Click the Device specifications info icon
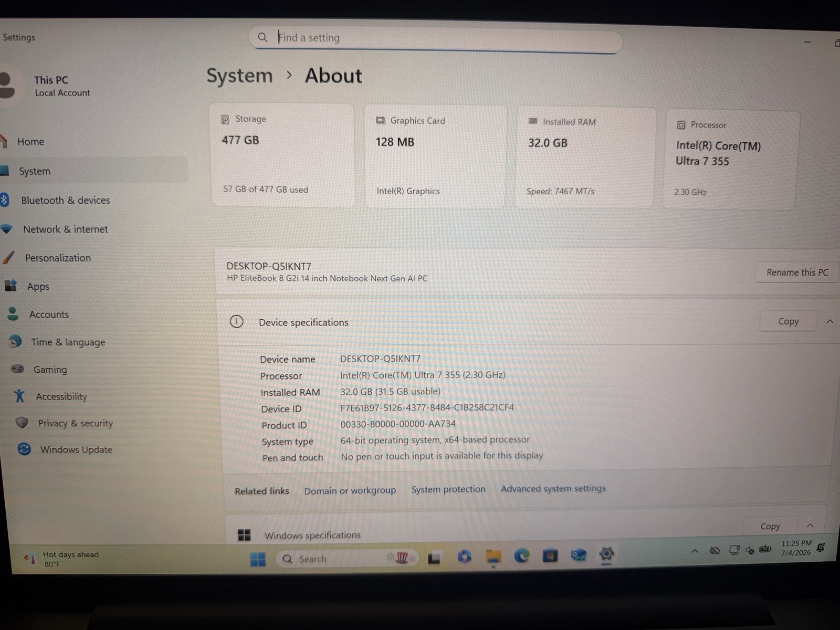This screenshot has height=630, width=840. click(x=237, y=321)
